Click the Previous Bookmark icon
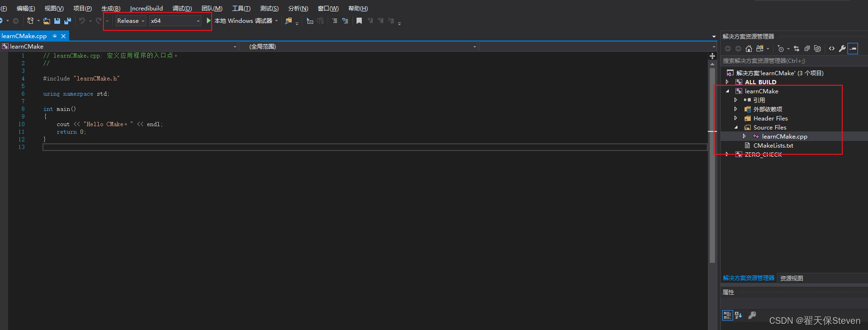 tap(370, 21)
